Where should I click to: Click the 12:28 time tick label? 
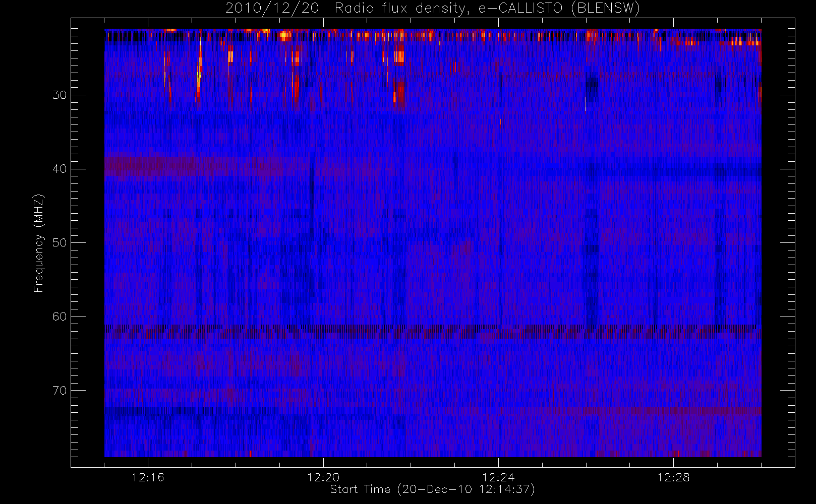[x=673, y=477]
